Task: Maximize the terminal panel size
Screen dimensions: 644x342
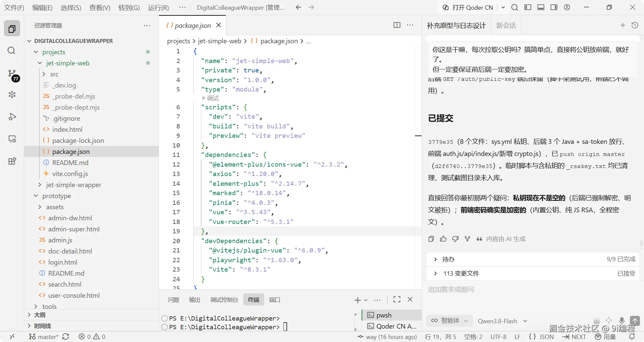Action: 397,299
